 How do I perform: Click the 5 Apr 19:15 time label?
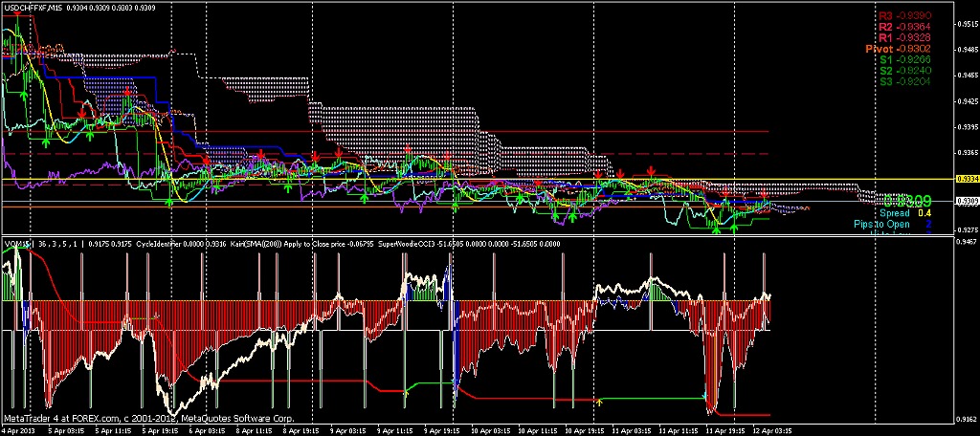[161, 429]
